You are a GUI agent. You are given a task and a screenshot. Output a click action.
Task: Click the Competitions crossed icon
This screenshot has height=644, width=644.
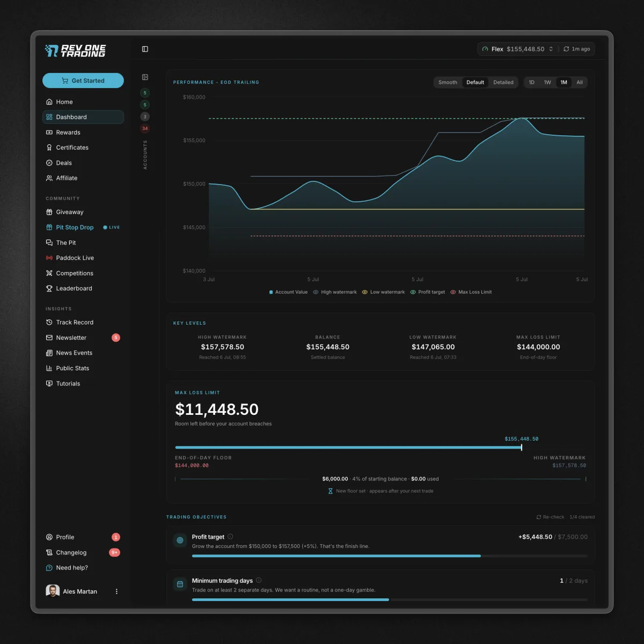point(49,273)
